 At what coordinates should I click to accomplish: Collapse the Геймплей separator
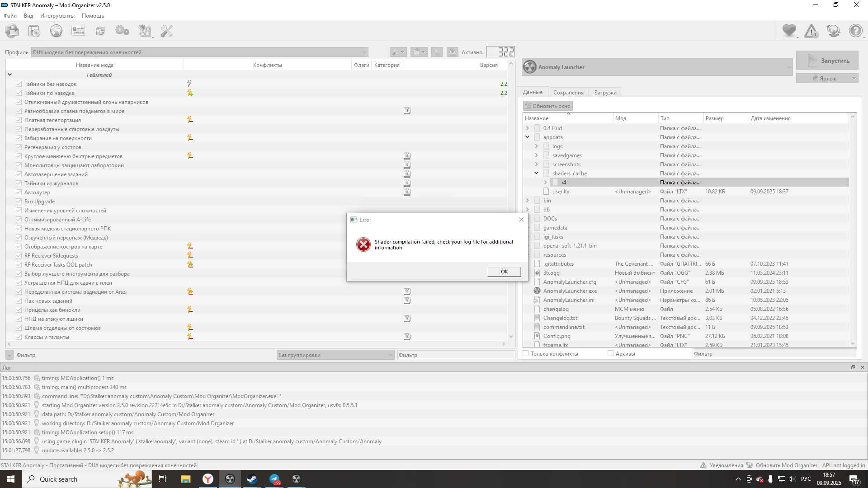[x=10, y=75]
